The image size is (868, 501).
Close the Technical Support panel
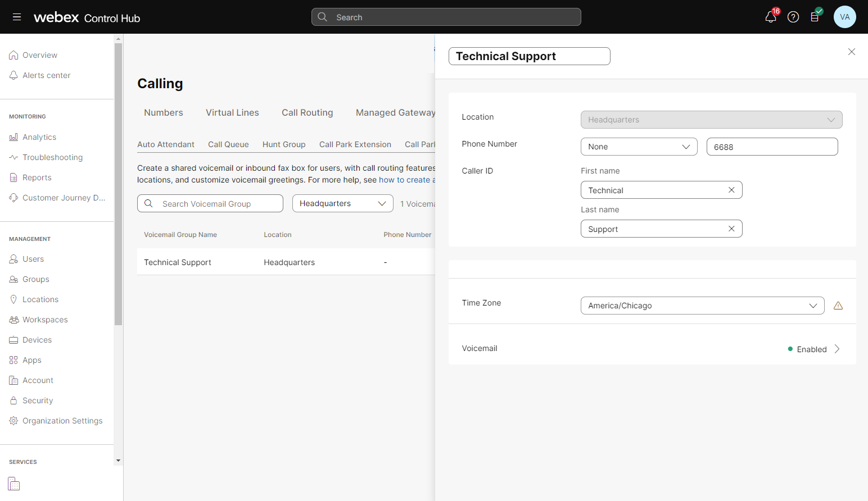pyautogui.click(x=852, y=52)
